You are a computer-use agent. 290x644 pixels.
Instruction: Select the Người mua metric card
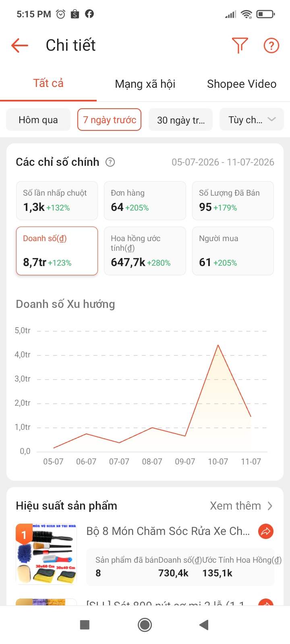[x=233, y=251]
